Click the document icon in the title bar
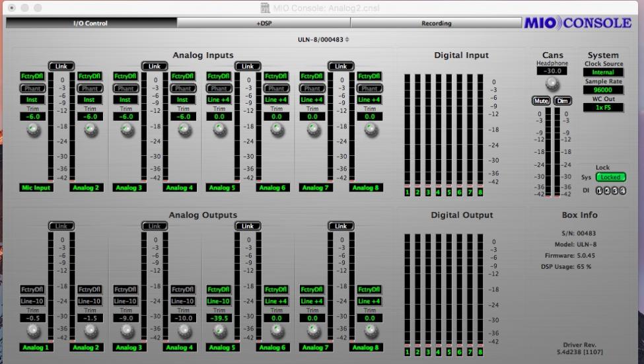The image size is (644, 364). point(265,8)
